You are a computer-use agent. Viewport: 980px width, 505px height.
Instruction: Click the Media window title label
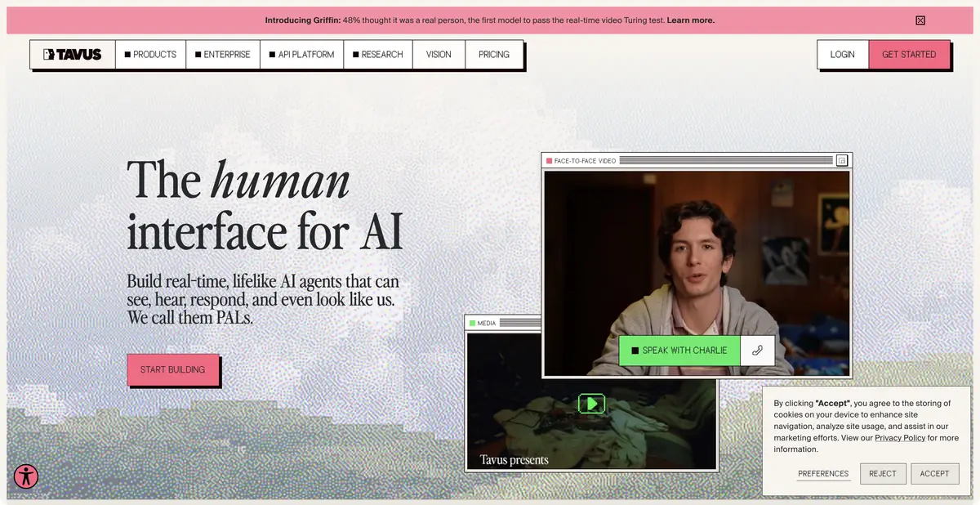[487, 323]
